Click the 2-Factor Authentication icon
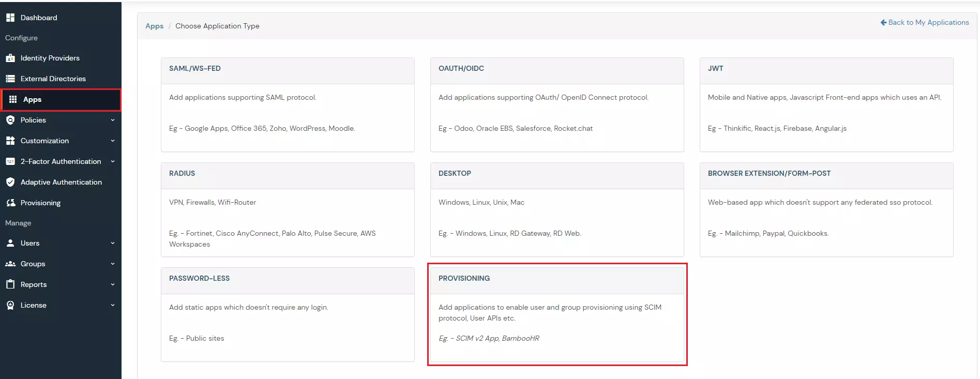 10,161
